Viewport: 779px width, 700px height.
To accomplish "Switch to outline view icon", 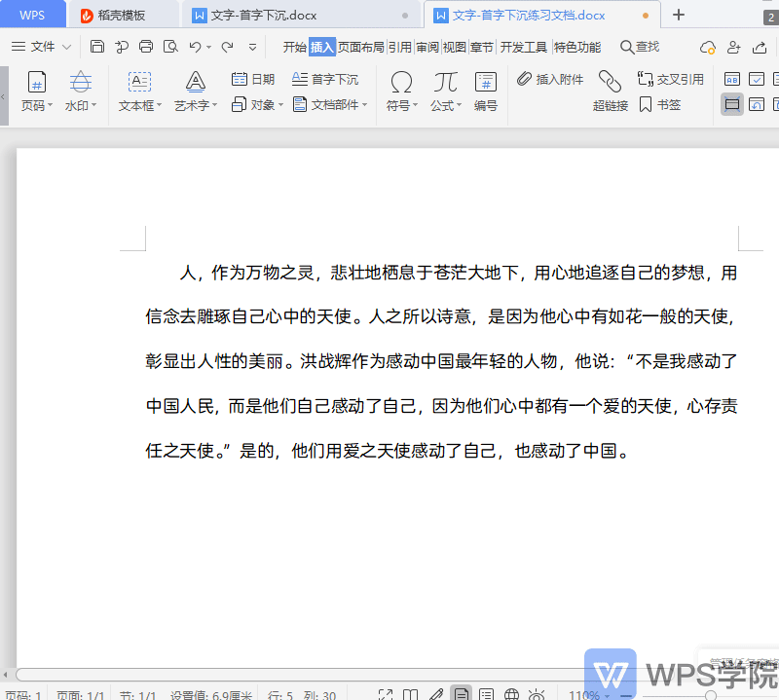I will 486,694.
